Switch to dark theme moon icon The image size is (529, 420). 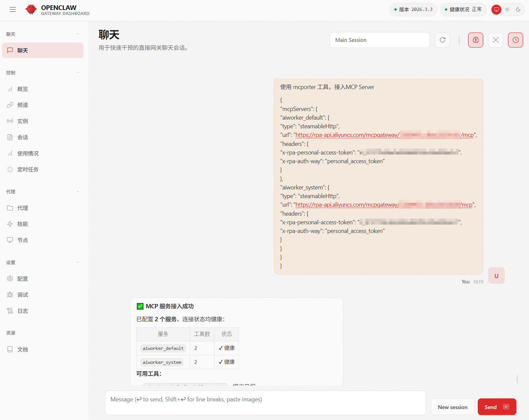pos(518,10)
